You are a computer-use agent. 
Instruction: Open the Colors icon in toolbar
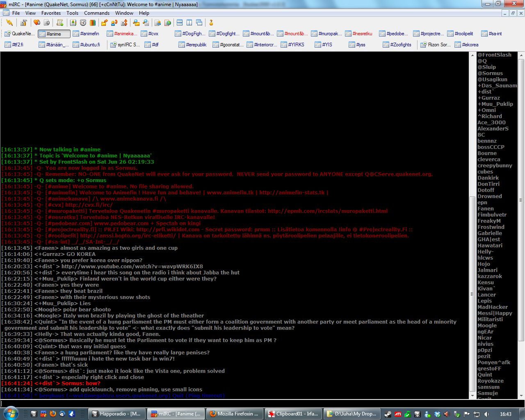(93, 23)
